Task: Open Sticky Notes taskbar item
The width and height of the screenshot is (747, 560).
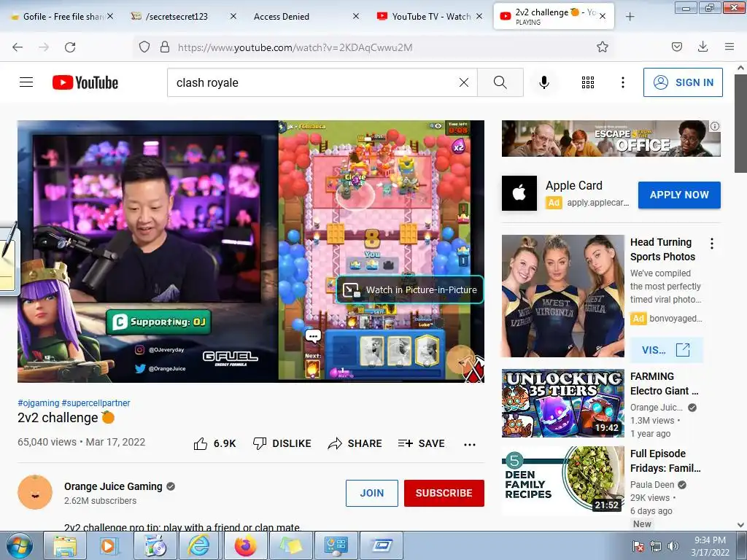Action: [x=290, y=545]
